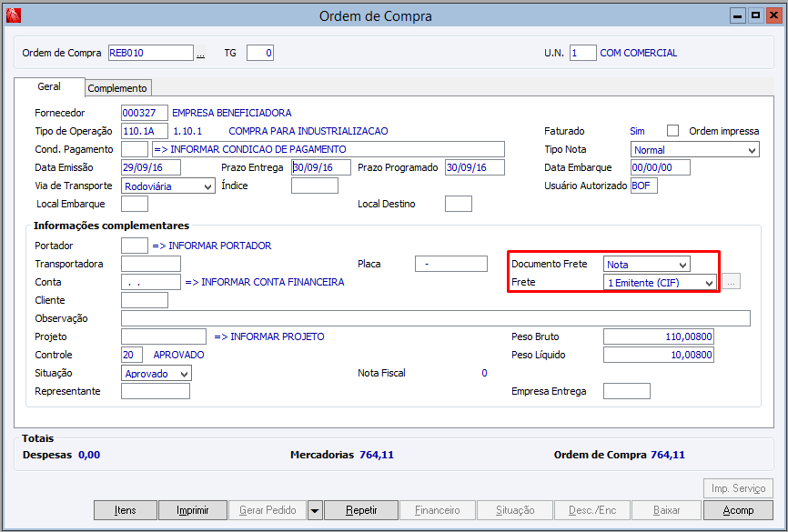
Task: Click the Peso Líquido field 10,00800
Action: click(x=659, y=355)
